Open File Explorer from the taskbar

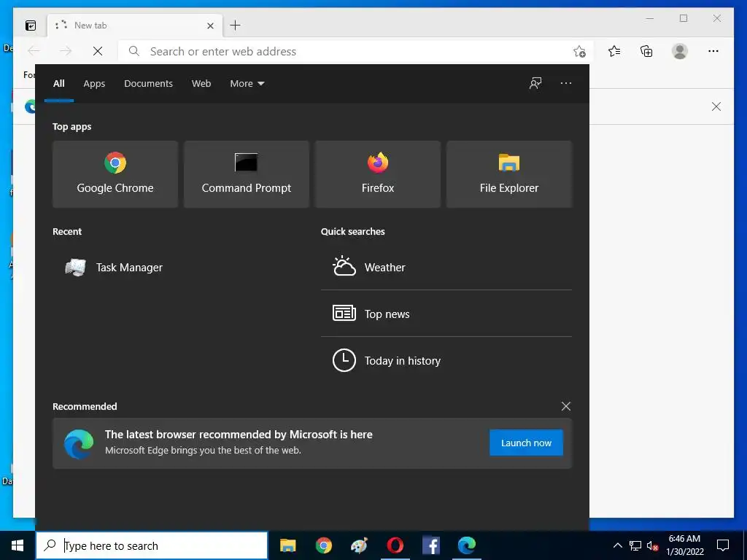pos(287,545)
